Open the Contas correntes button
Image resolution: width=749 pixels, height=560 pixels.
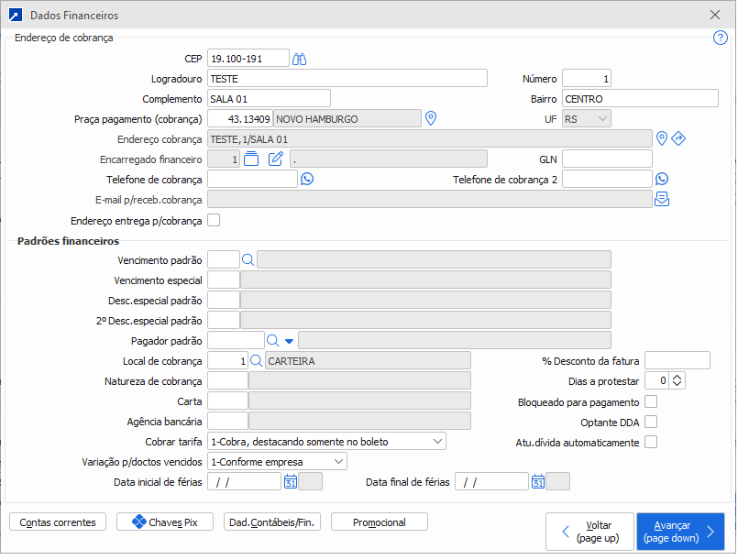point(58,522)
